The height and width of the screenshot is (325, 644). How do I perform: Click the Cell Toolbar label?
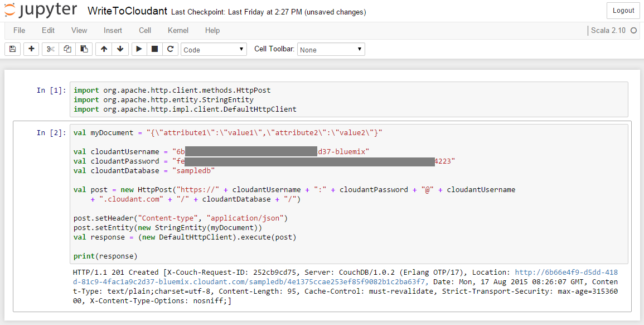click(274, 49)
